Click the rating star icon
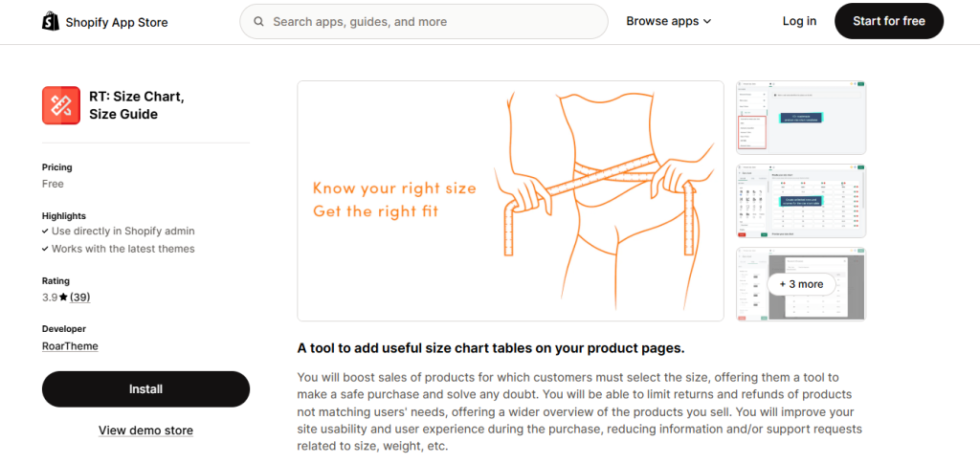The image size is (980, 464). (63, 298)
